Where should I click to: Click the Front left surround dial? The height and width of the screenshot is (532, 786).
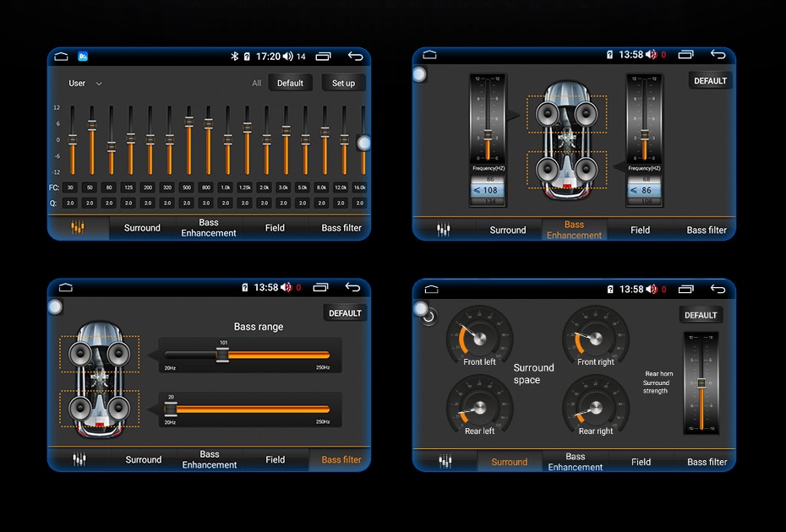pyautogui.click(x=478, y=337)
